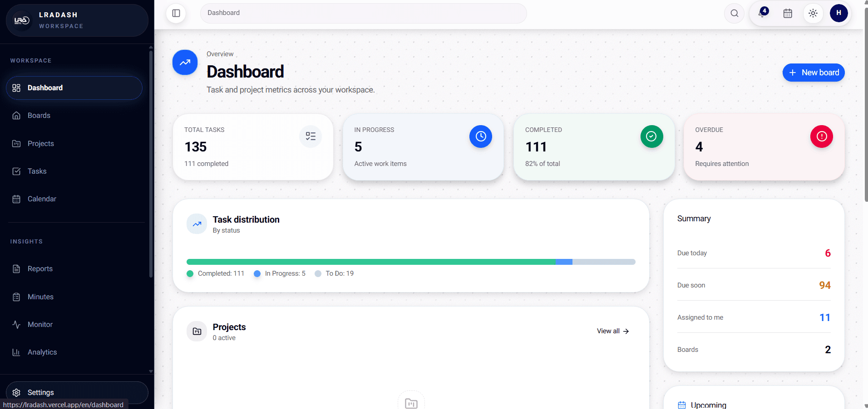Click the Upcoming calendar icon
The width and height of the screenshot is (868, 409).
[682, 405]
